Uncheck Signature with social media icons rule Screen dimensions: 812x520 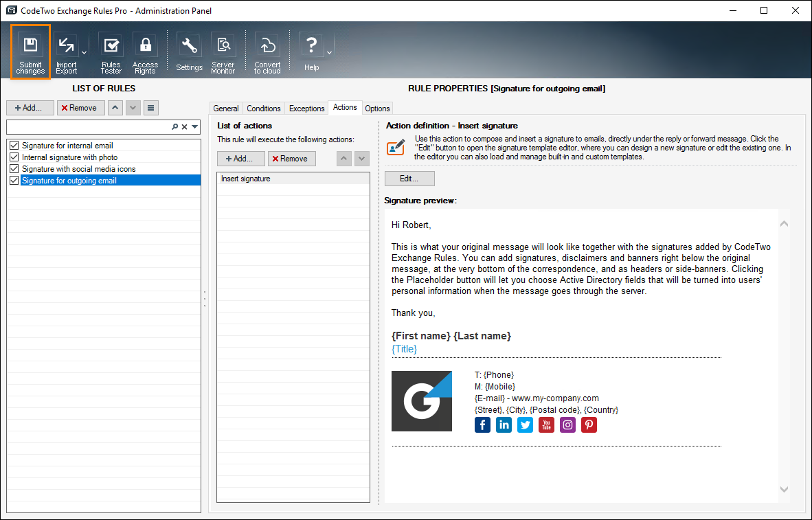coord(14,169)
